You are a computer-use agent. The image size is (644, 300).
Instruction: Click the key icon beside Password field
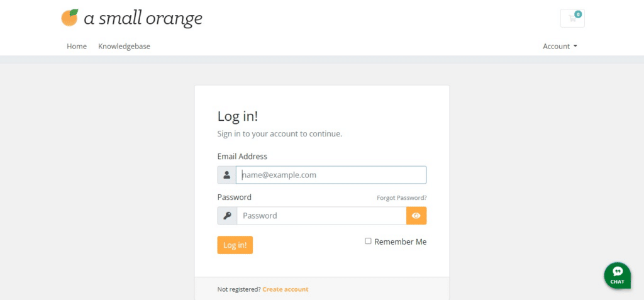(227, 216)
